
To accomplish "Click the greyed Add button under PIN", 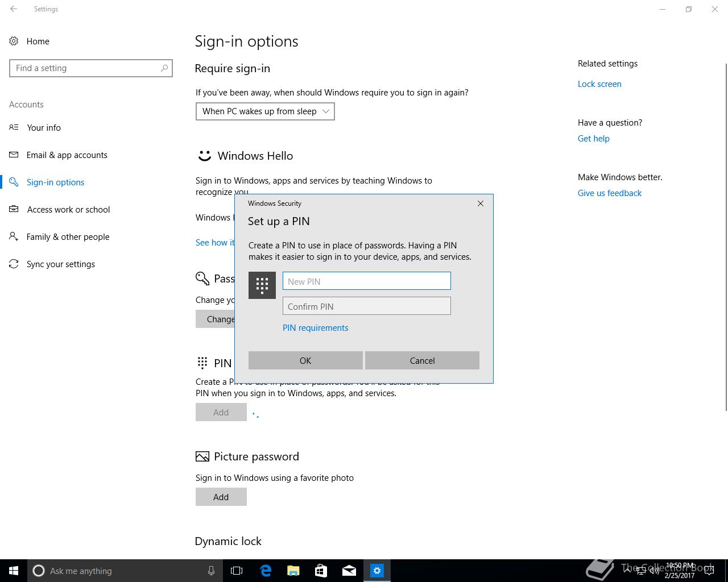I will [221, 412].
